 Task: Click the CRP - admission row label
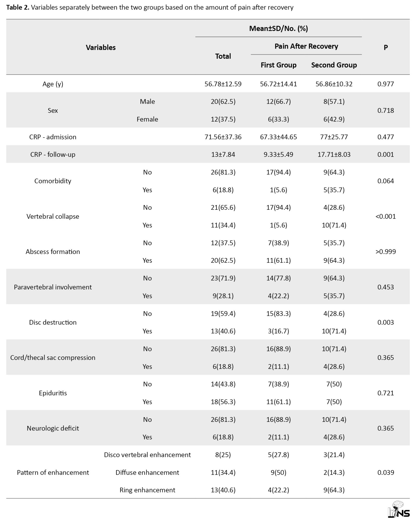pos(53,137)
